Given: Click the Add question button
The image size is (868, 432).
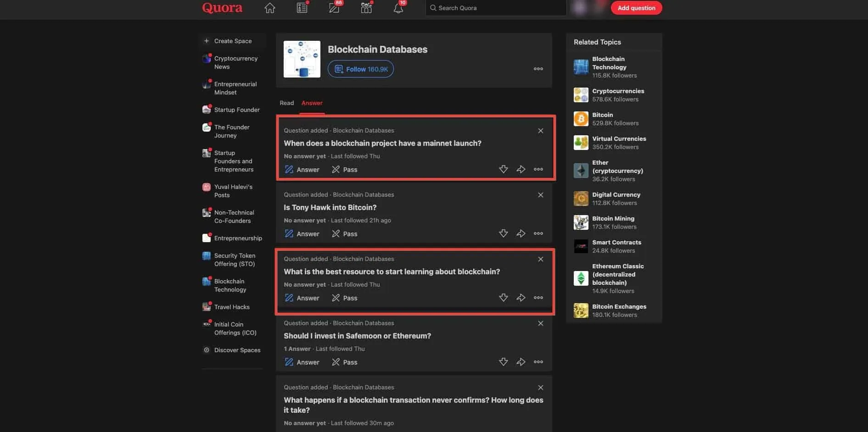Looking at the screenshot, I should point(636,7).
